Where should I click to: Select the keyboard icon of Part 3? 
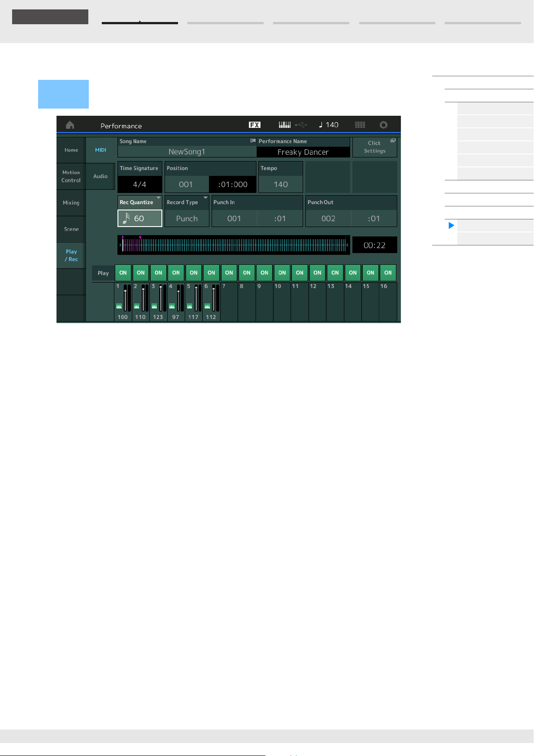[154, 306]
